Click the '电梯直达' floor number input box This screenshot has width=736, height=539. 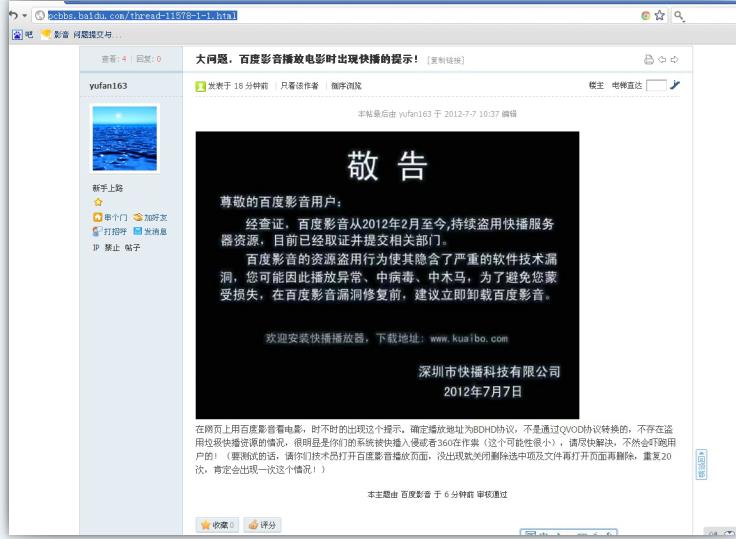point(656,85)
